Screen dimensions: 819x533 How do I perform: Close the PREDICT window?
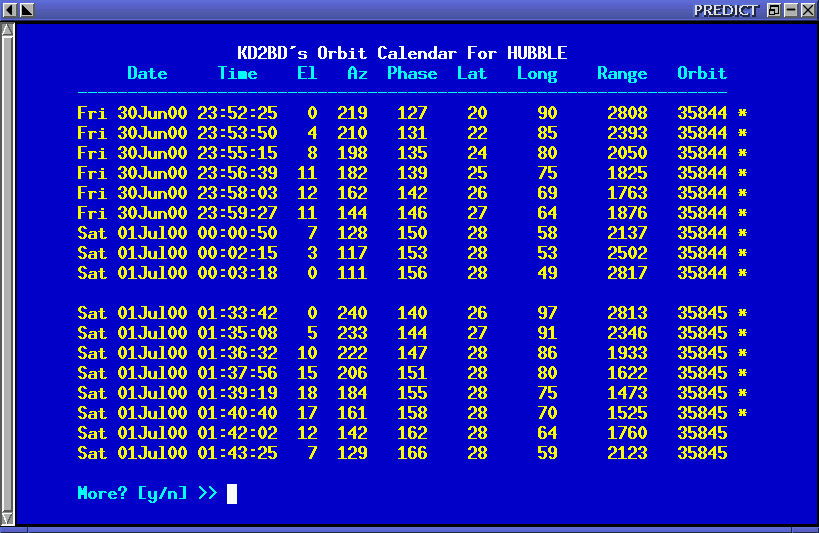click(807, 9)
